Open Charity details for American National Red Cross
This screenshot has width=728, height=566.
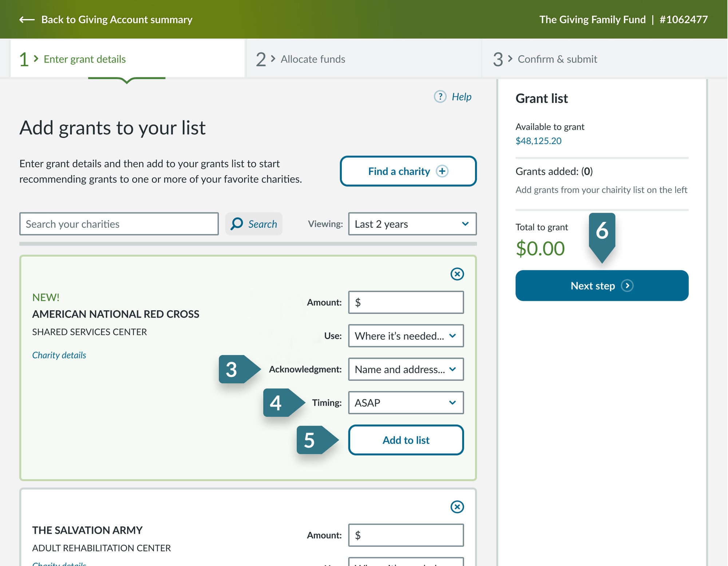(59, 355)
